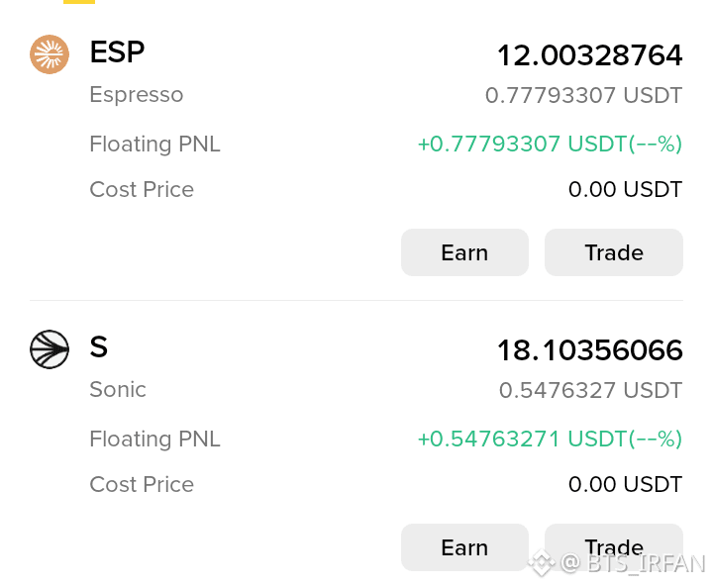Select the yellow active tab indicator

pyautogui.click(x=79, y=2)
